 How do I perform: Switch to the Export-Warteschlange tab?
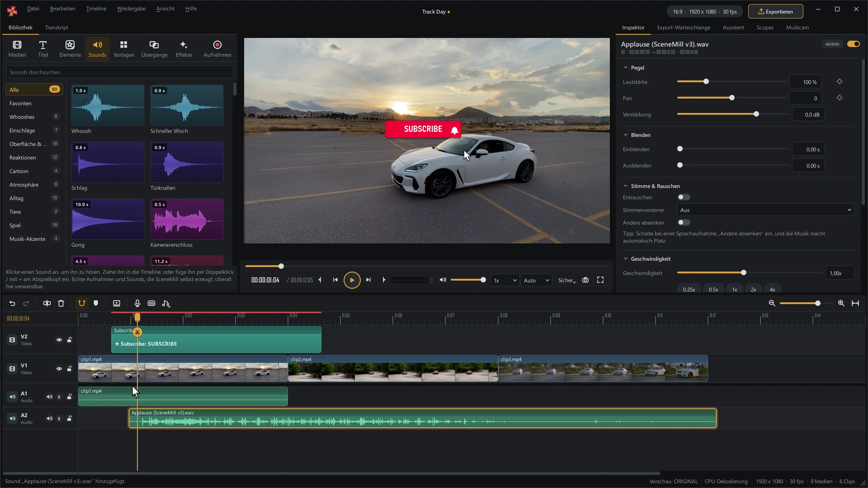[684, 27]
